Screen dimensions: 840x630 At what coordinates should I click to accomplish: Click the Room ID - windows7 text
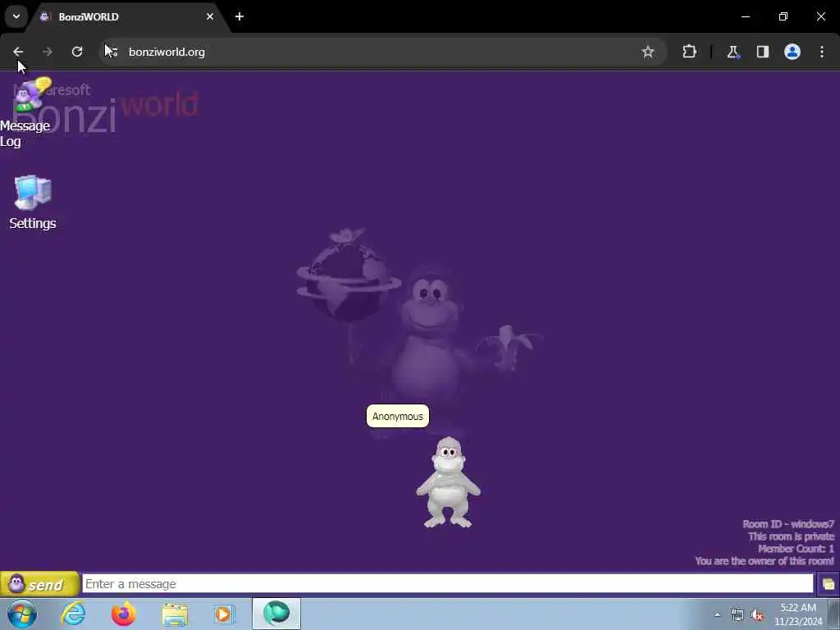tap(788, 524)
